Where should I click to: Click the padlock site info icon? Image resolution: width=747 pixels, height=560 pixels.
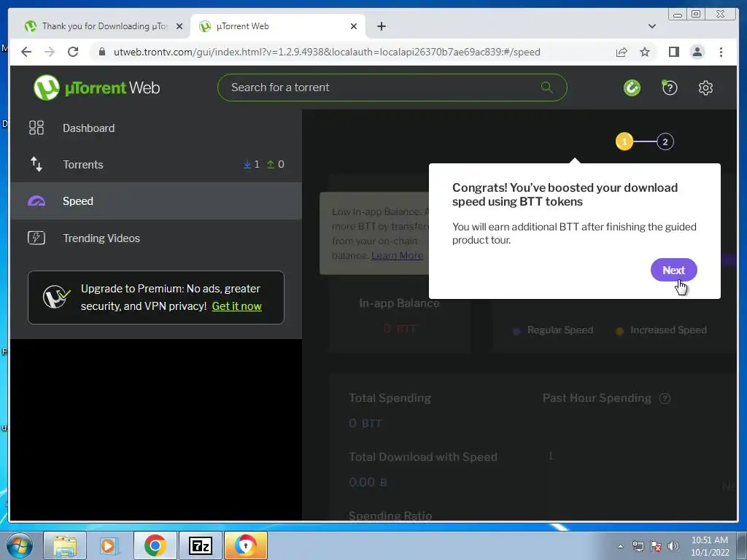click(x=102, y=52)
